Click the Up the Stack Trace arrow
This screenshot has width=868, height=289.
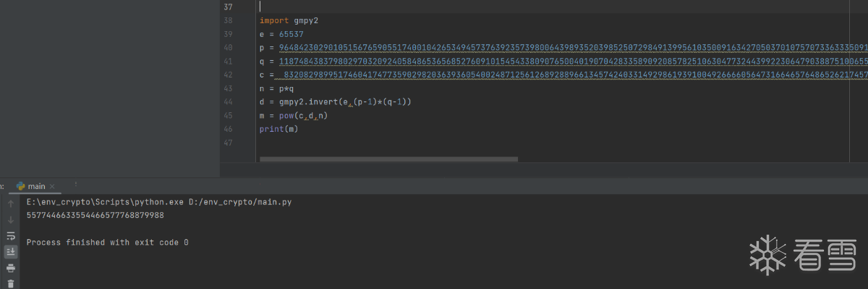click(11, 204)
